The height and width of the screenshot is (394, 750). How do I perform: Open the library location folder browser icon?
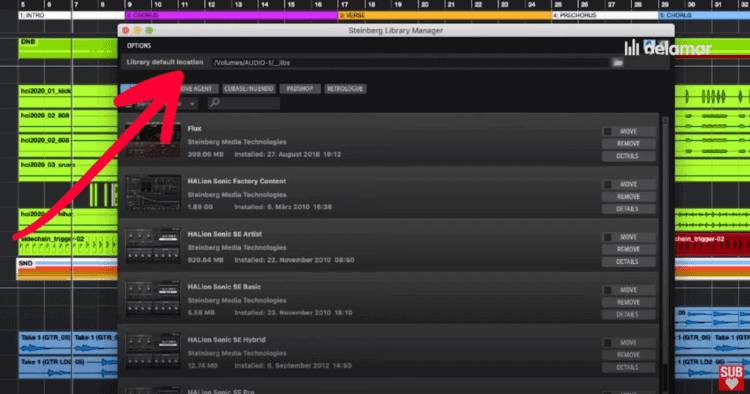[x=618, y=63]
